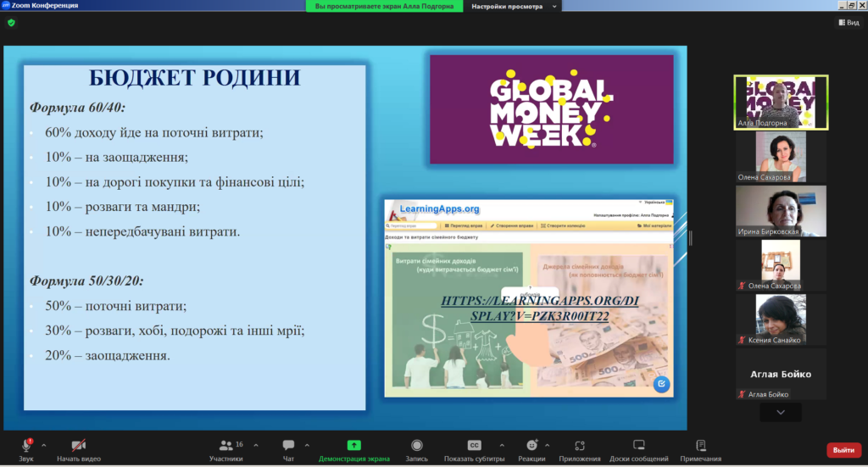Click the line 60% доходу йде на поточні витрати;
The height and width of the screenshot is (467, 868).
(x=154, y=133)
